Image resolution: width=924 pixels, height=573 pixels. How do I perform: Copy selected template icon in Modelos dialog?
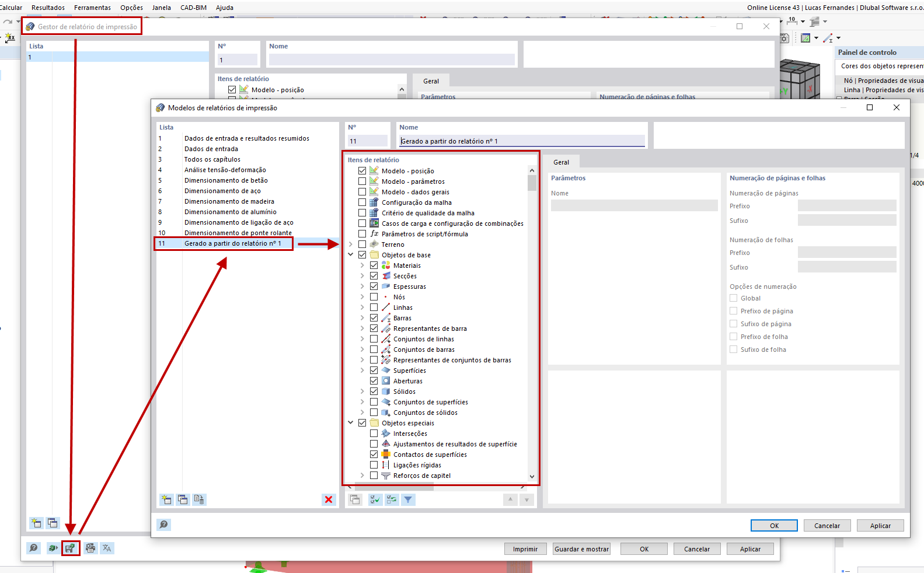183,499
